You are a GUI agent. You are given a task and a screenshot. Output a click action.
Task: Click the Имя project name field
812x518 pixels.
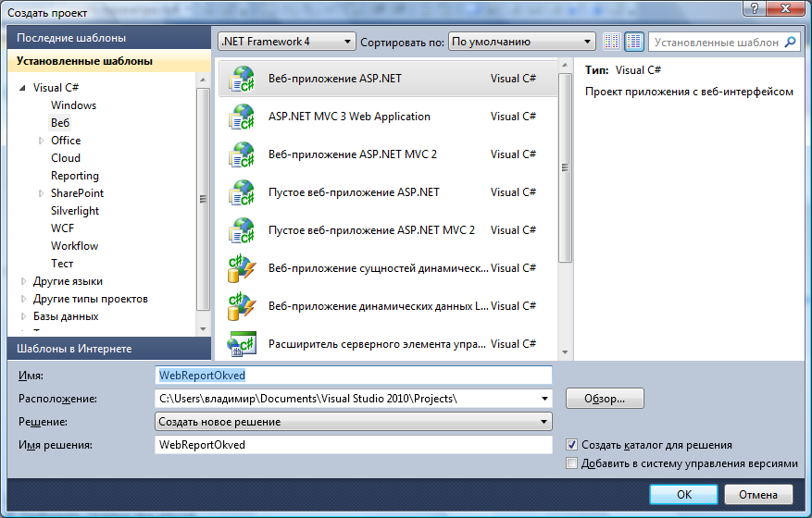(x=354, y=376)
